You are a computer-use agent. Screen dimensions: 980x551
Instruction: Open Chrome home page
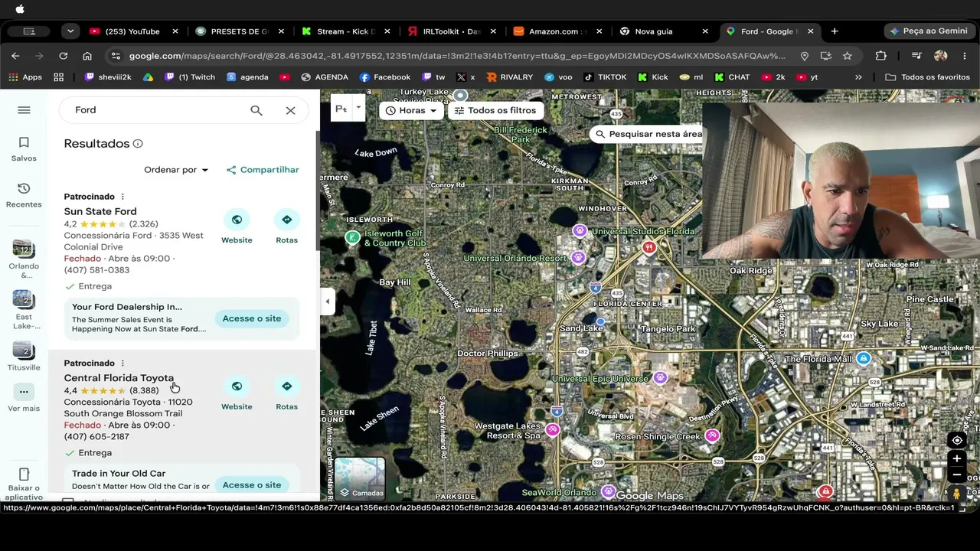point(87,56)
